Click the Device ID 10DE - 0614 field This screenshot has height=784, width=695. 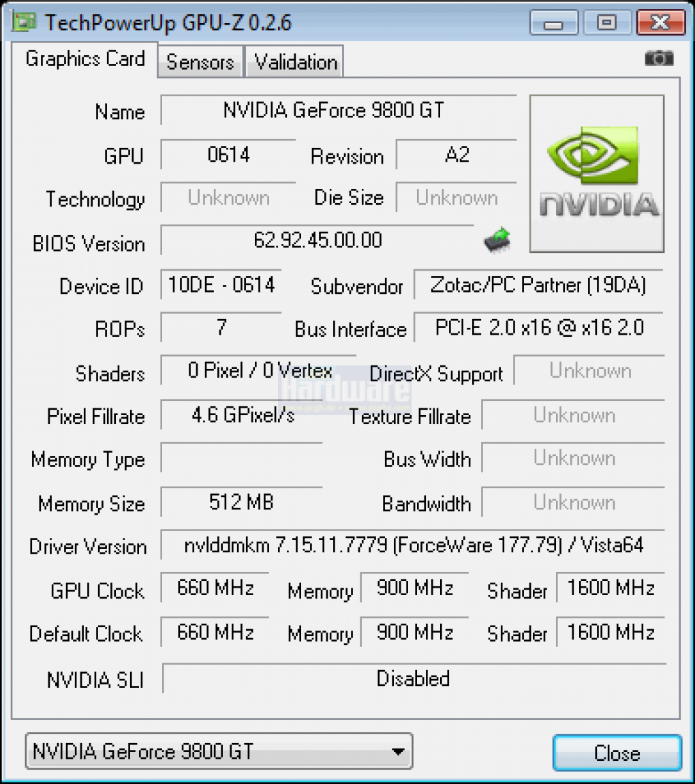point(221,285)
